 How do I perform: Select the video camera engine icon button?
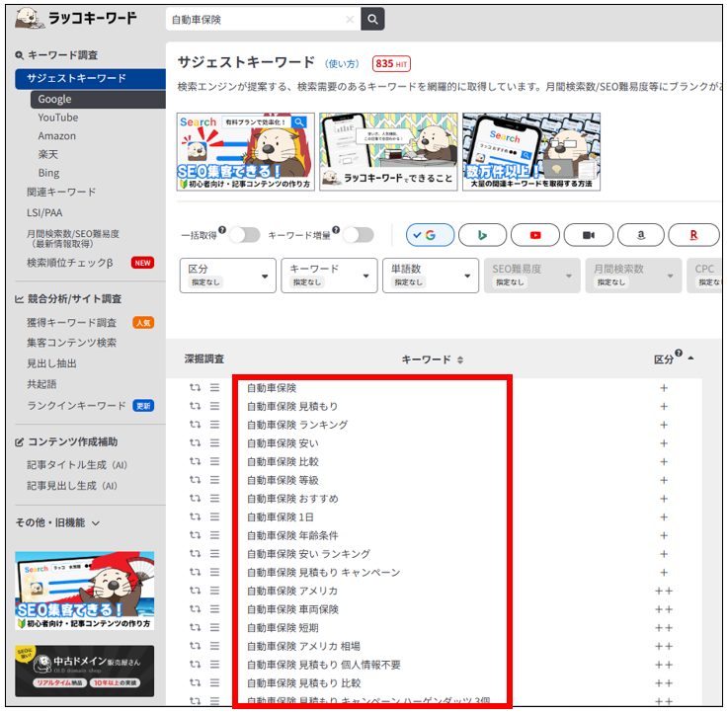pyautogui.click(x=589, y=235)
